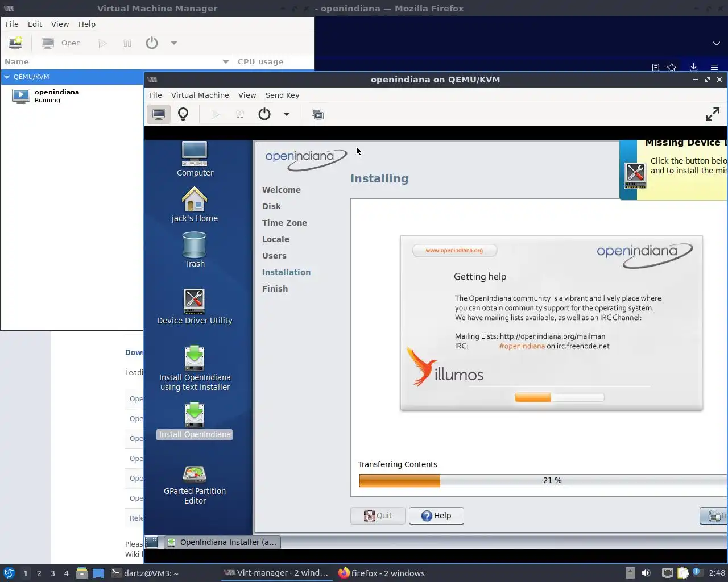The image size is (728, 582).
Task: Expand shutdown options in console toolbar
Action: pos(287,114)
